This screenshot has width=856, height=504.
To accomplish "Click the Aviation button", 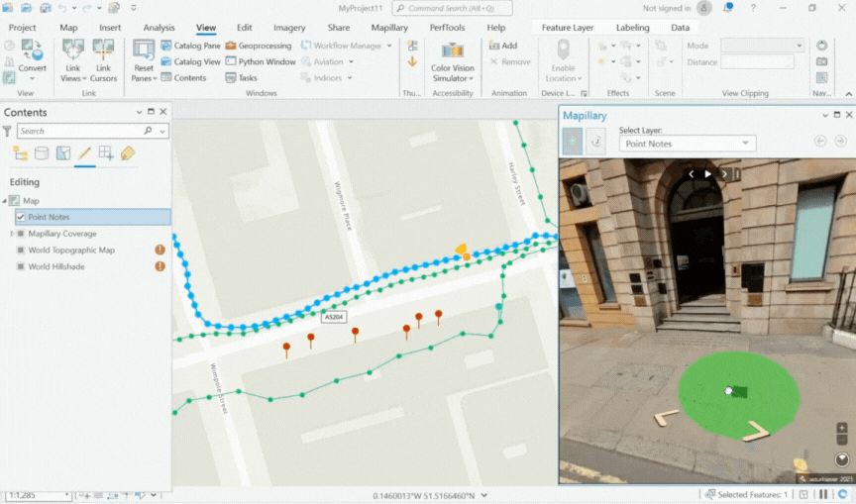I will click(x=328, y=61).
